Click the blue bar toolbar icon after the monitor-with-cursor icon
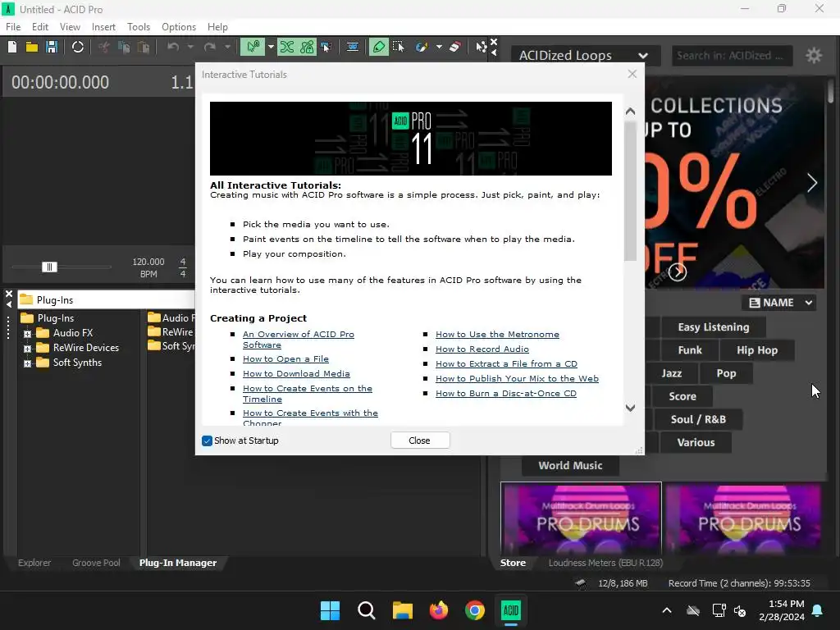Image resolution: width=840 pixels, height=630 pixels. click(x=353, y=47)
